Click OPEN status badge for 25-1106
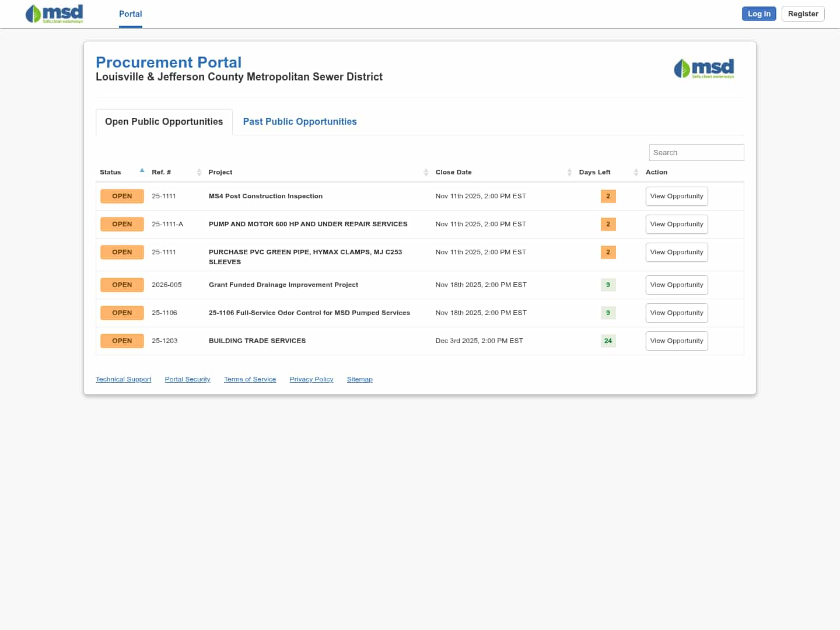840x630 pixels. pos(122,313)
